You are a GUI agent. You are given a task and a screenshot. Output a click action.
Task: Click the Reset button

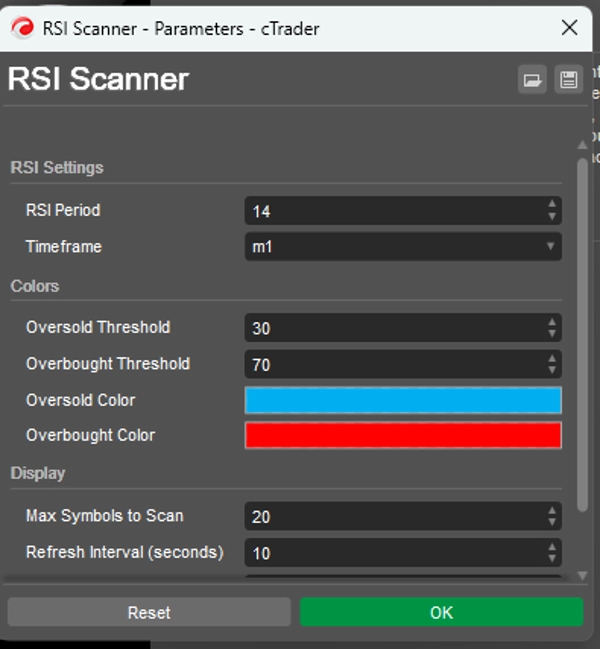(x=149, y=612)
